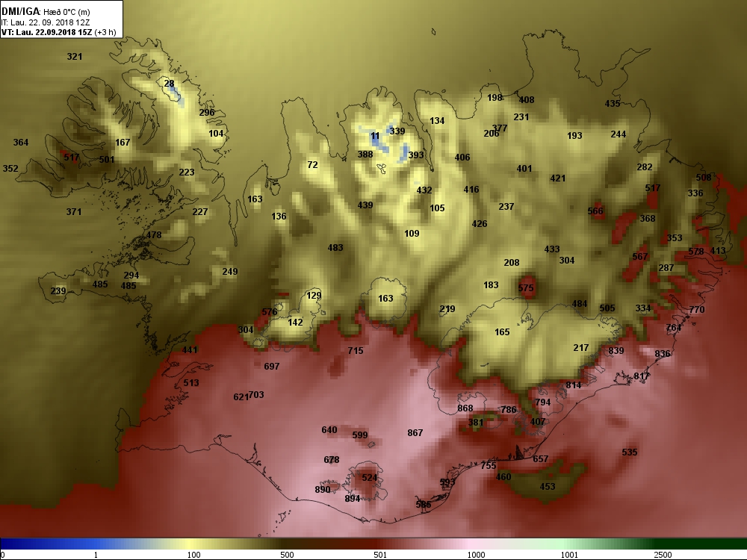Select the map value 421

click(x=558, y=178)
